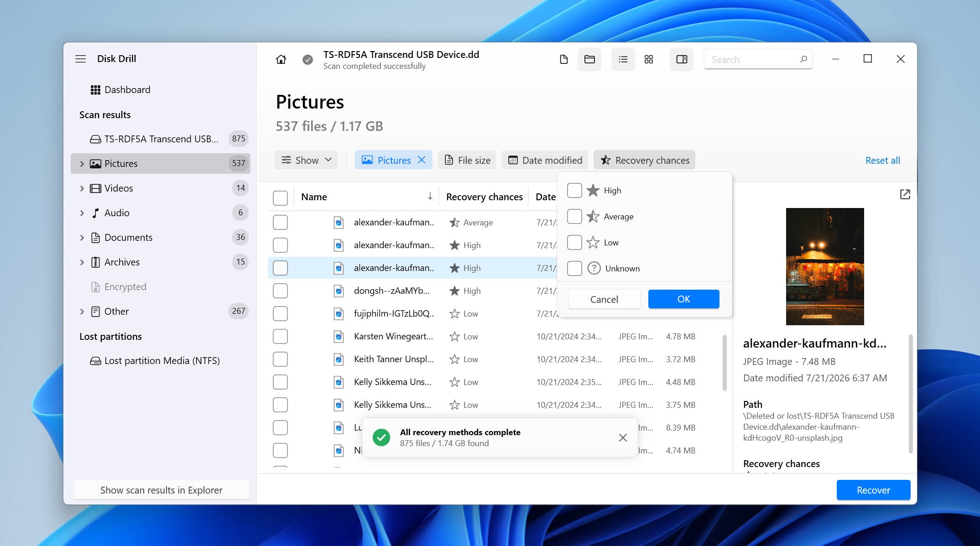Expand the Videos tree node chevron
The height and width of the screenshot is (546, 980).
(82, 188)
